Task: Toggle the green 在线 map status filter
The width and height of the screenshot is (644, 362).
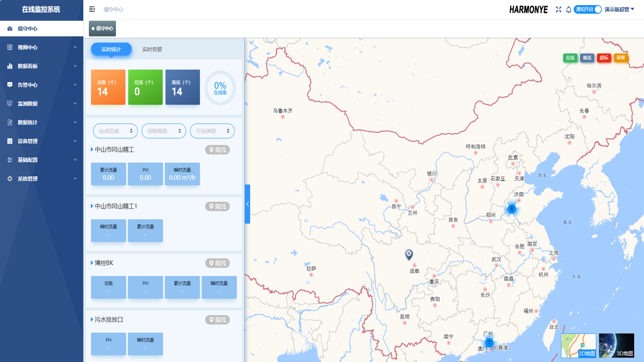Action: point(570,58)
